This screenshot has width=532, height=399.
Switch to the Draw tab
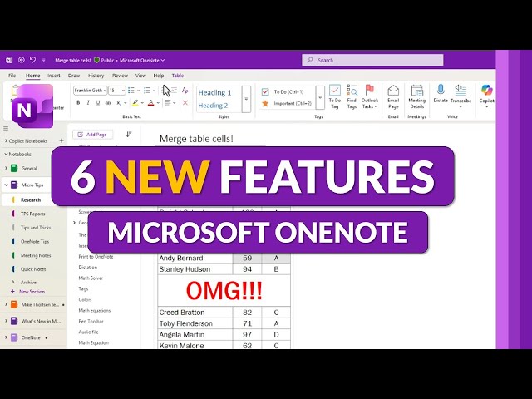[x=74, y=76]
